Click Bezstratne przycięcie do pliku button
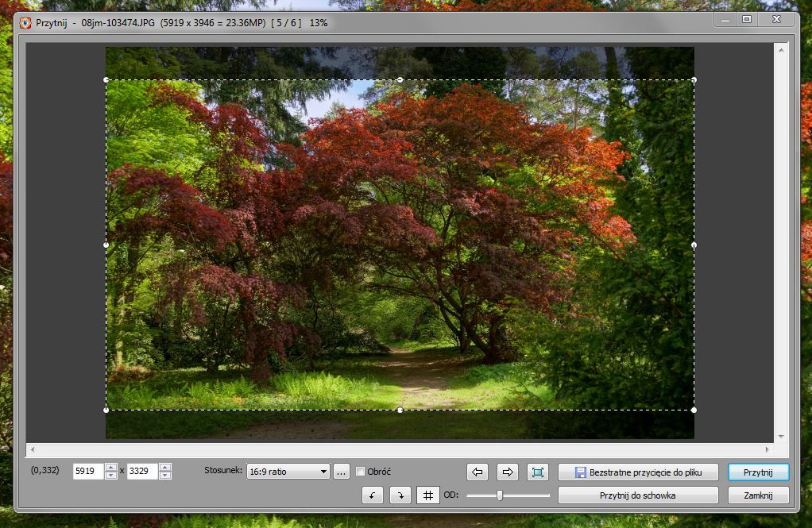Image resolution: width=812 pixels, height=528 pixels. [x=638, y=472]
